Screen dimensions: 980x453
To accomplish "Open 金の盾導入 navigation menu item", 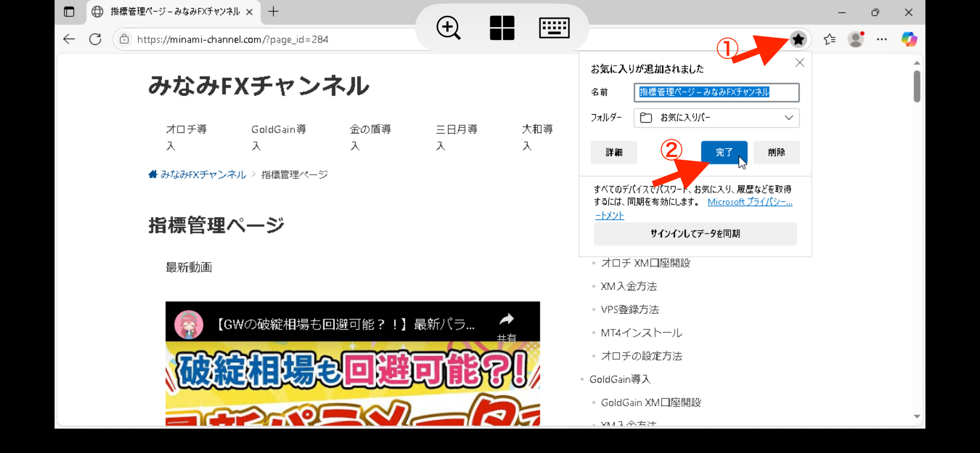I will pos(371,137).
